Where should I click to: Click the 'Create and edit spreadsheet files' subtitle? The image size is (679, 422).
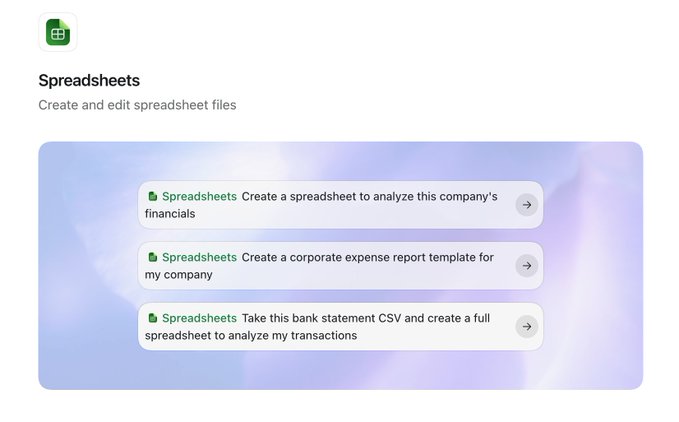click(137, 105)
